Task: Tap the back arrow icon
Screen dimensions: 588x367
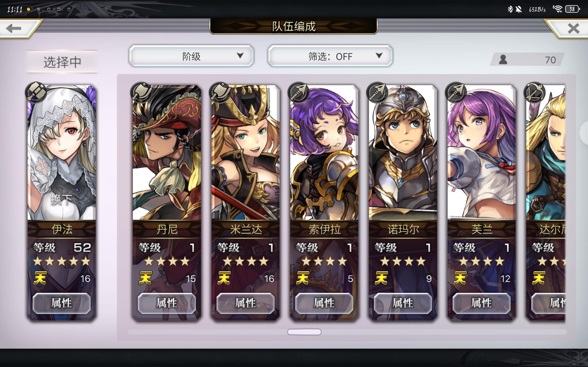Action: tap(14, 28)
